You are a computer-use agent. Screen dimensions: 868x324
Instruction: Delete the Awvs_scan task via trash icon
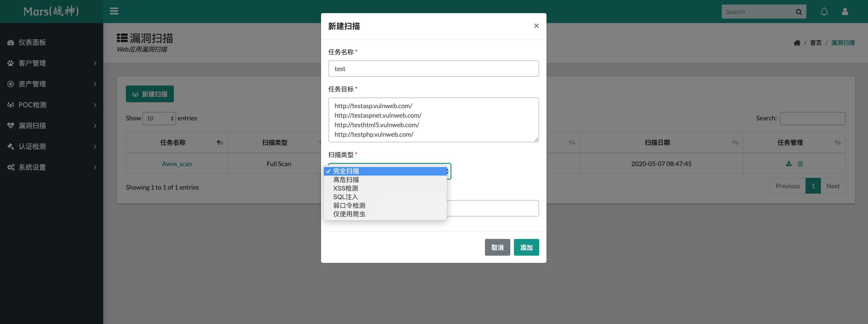point(801,164)
